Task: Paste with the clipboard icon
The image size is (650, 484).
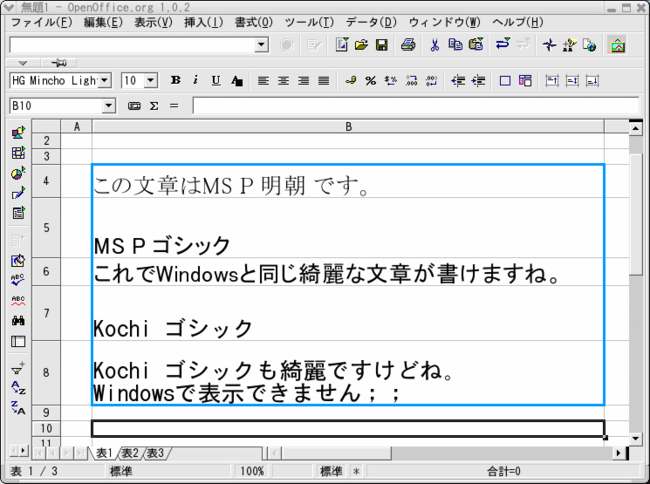Action: click(476, 44)
